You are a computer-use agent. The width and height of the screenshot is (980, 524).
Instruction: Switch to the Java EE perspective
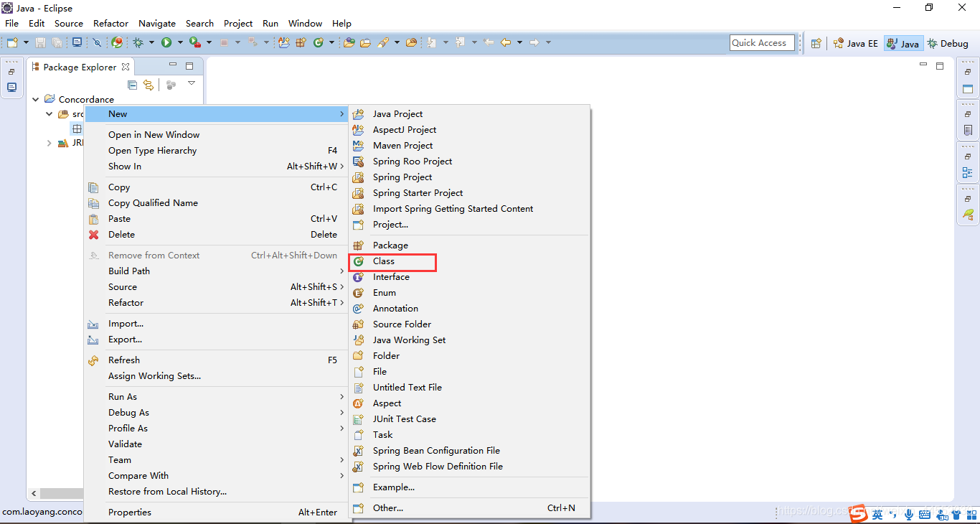[855, 43]
